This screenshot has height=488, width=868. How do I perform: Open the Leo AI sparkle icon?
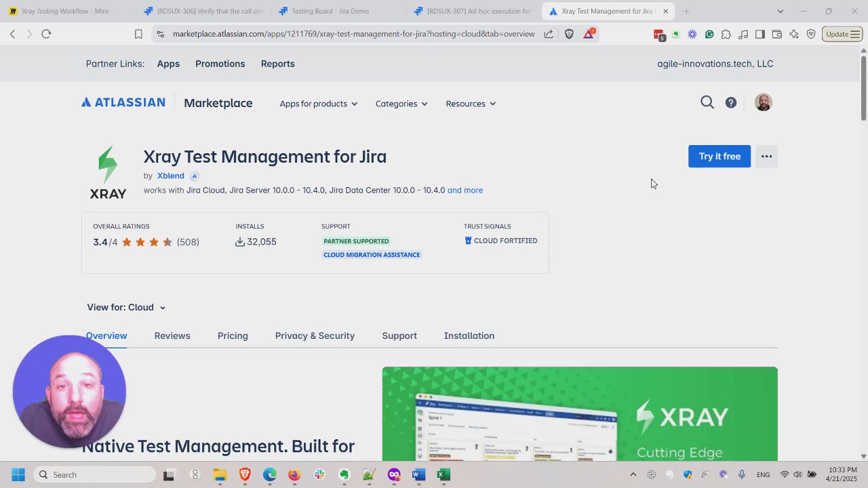click(x=794, y=34)
